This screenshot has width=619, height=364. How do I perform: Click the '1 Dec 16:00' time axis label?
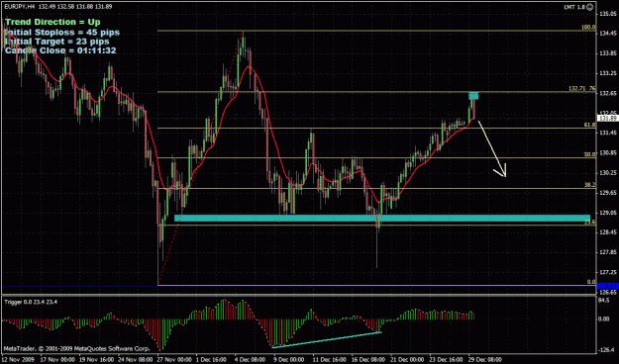(x=211, y=360)
